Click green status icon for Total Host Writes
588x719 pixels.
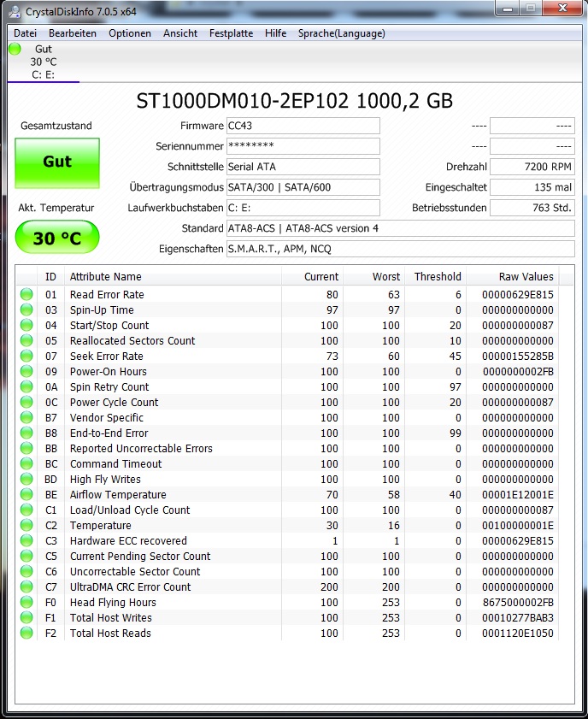click(26, 617)
